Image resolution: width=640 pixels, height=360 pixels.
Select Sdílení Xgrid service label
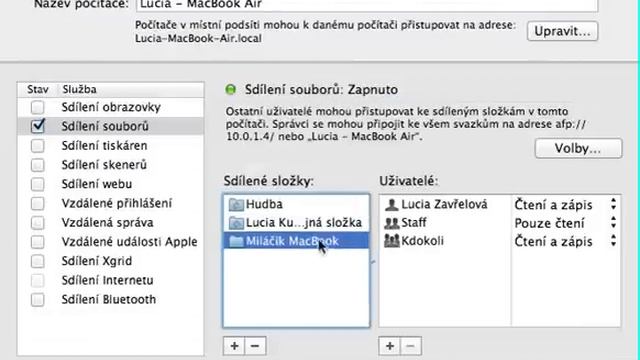point(97,261)
